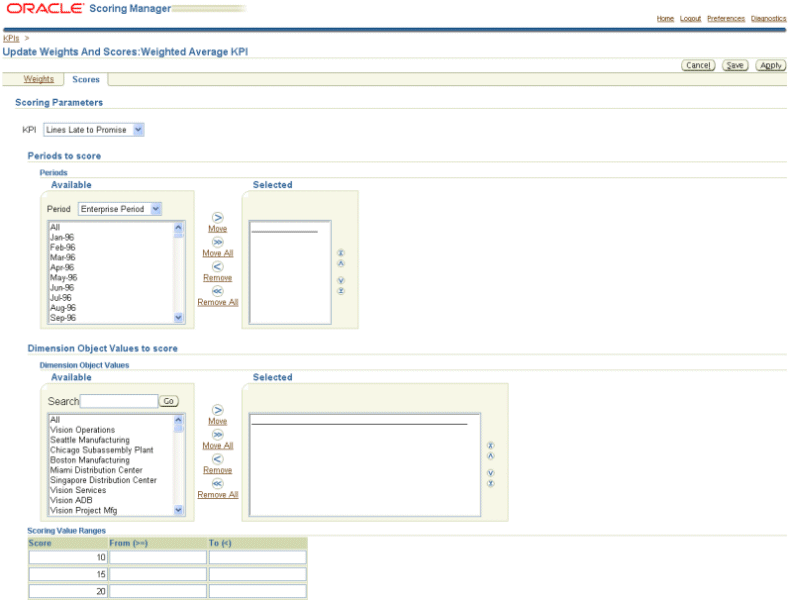Move selected dimension value up one icon
This screenshot has height=600, width=792.
[490, 456]
